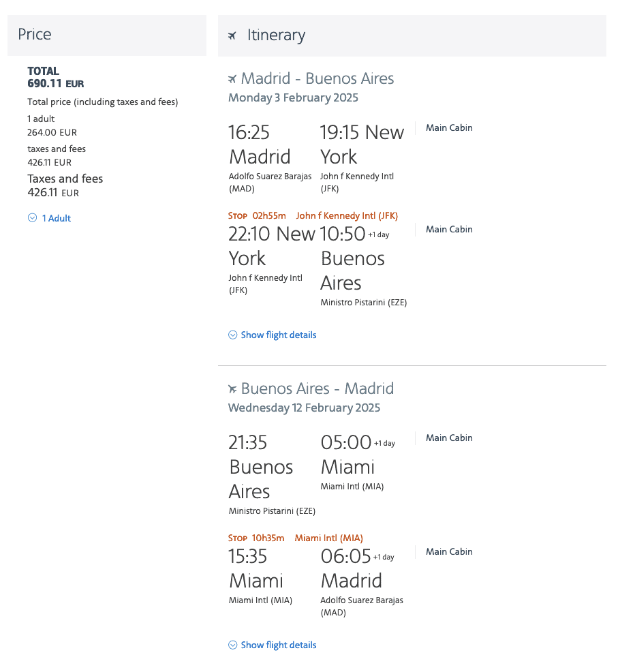Click Main Cabin for the 21:35 Buenos Aires flight

(449, 438)
